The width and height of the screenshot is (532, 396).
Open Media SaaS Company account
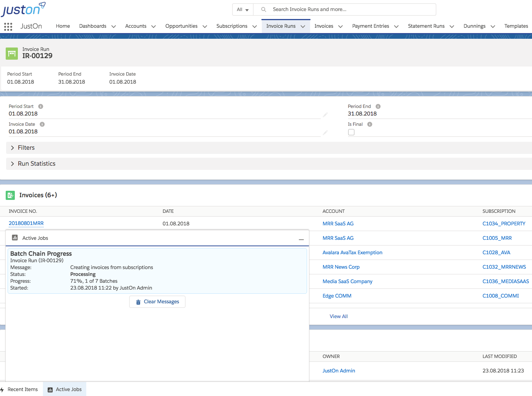(347, 282)
